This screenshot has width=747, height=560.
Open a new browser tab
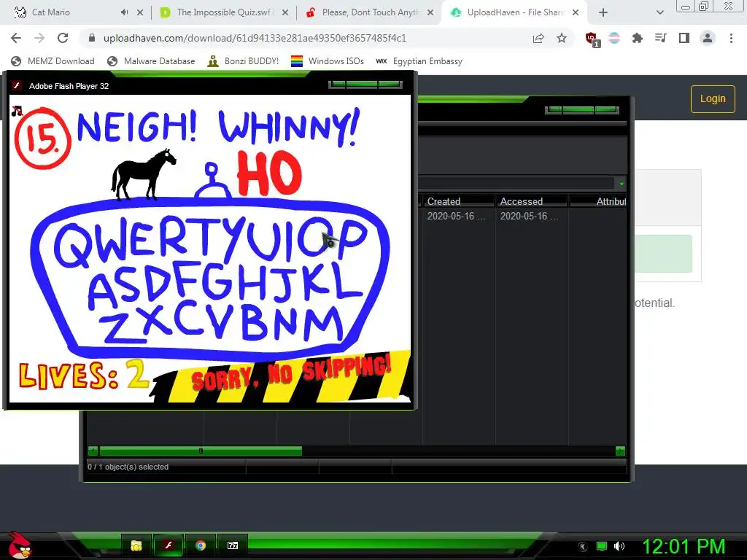pos(603,13)
